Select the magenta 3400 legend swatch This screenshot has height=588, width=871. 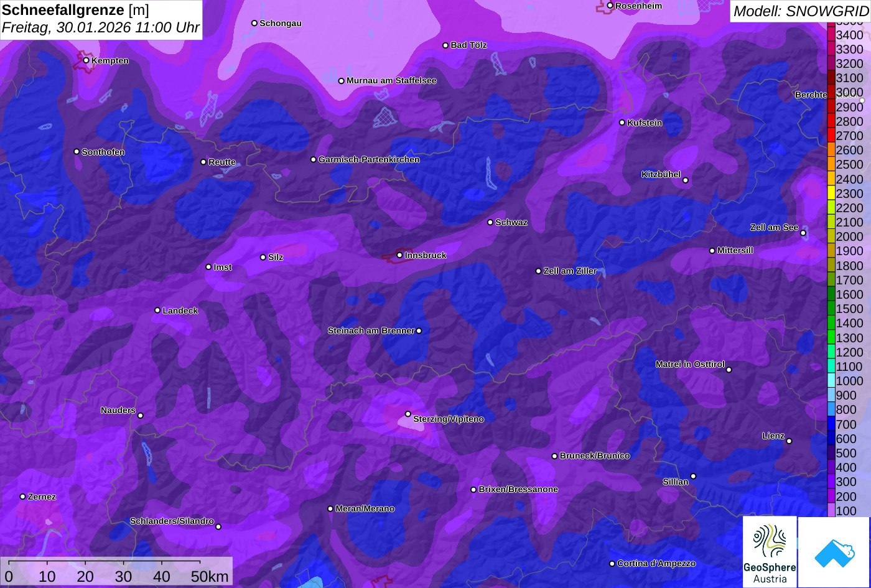point(831,35)
